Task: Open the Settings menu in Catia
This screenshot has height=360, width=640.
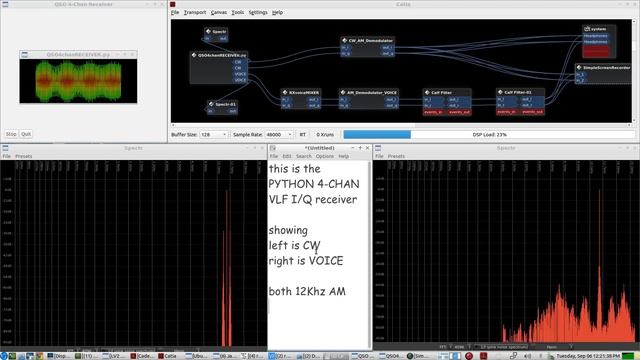Action: click(258, 12)
